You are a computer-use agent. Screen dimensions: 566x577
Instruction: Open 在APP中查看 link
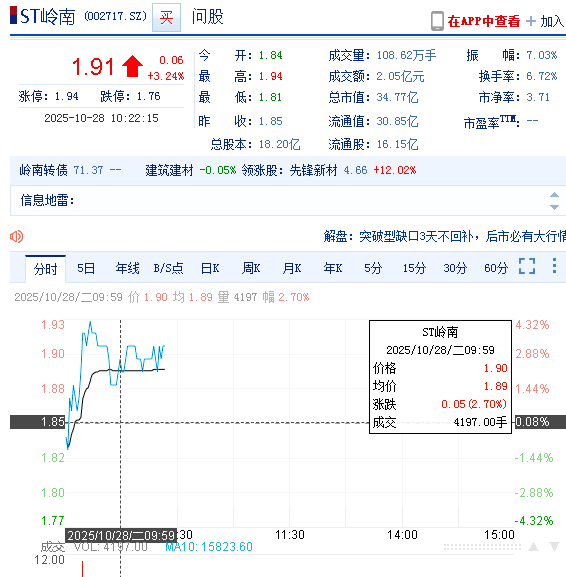click(x=484, y=21)
